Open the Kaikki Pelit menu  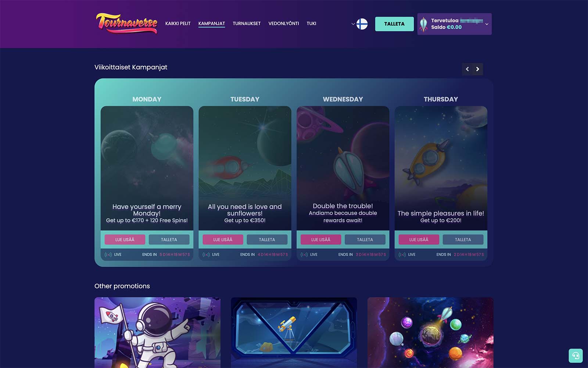pyautogui.click(x=178, y=24)
